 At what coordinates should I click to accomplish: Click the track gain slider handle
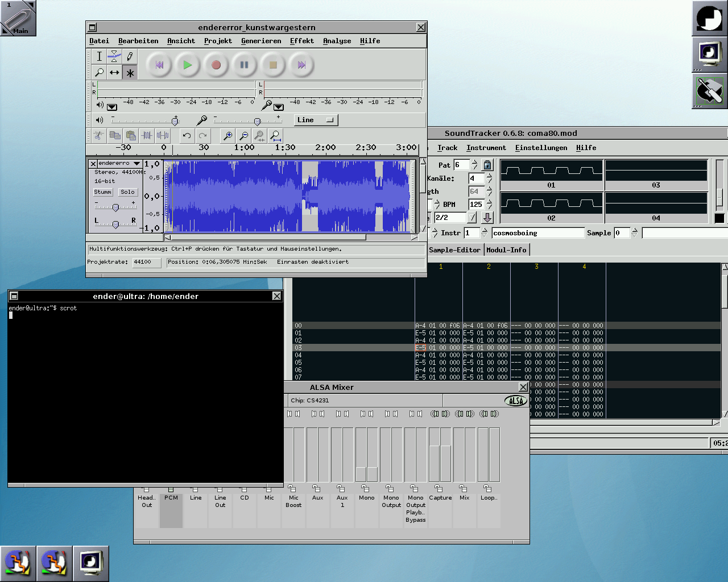[x=115, y=207]
